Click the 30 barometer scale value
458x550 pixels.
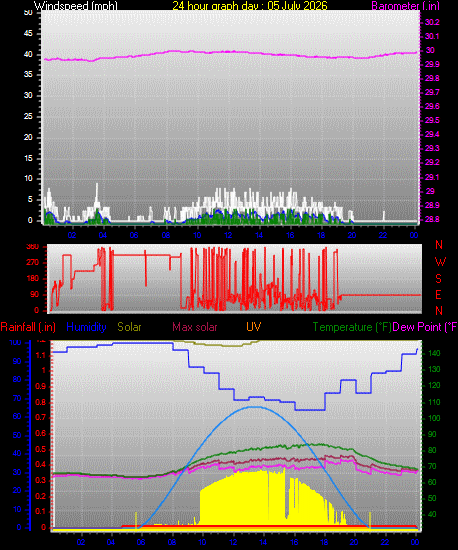pos(430,50)
